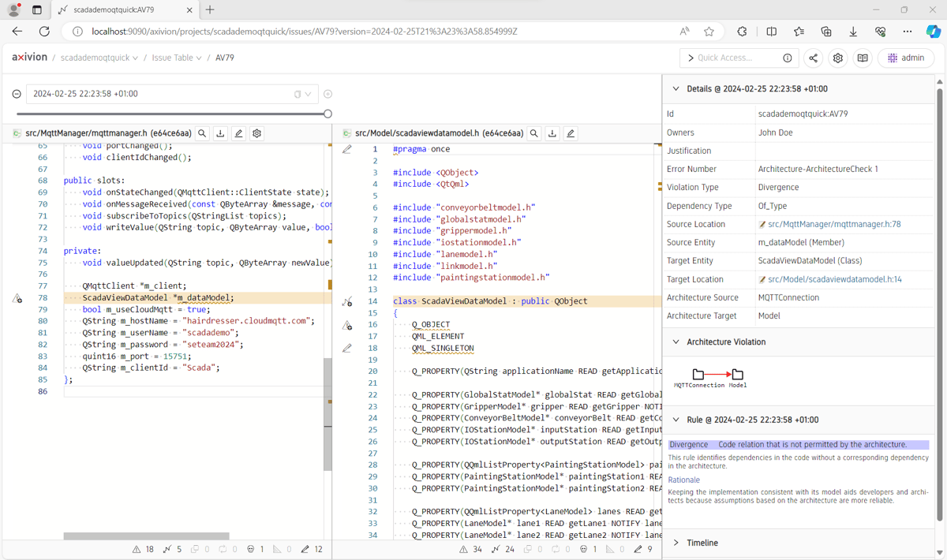The width and height of the screenshot is (947, 560).
Task: Click the share icon in top bar
Action: [813, 58]
